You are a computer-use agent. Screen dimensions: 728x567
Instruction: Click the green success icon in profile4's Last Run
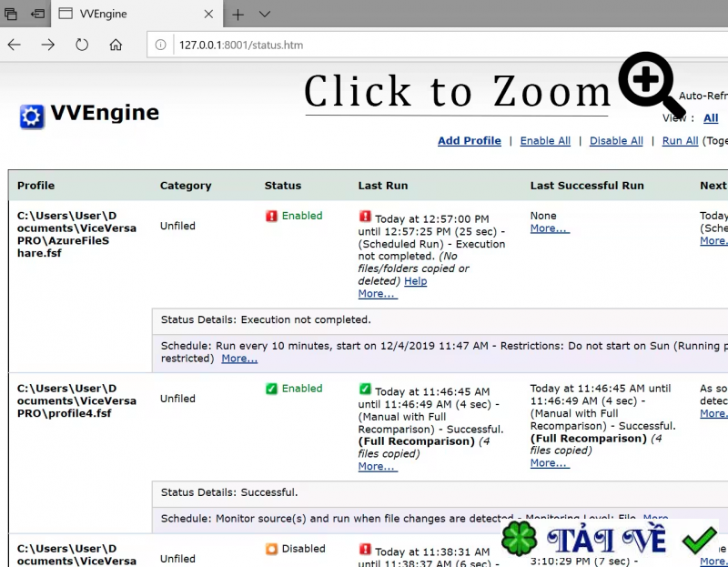pos(365,389)
